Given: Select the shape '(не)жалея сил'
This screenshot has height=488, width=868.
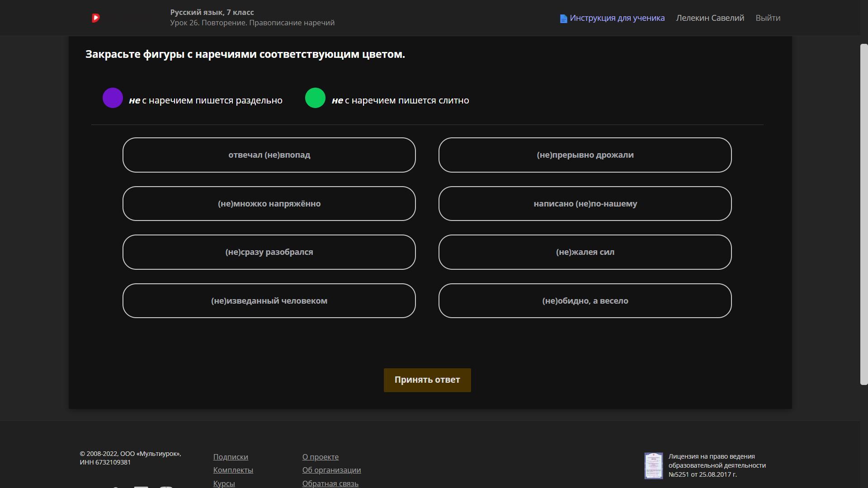Looking at the screenshot, I should pos(585,252).
